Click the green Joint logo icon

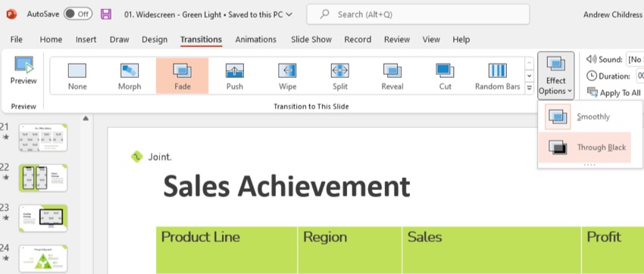tap(137, 156)
